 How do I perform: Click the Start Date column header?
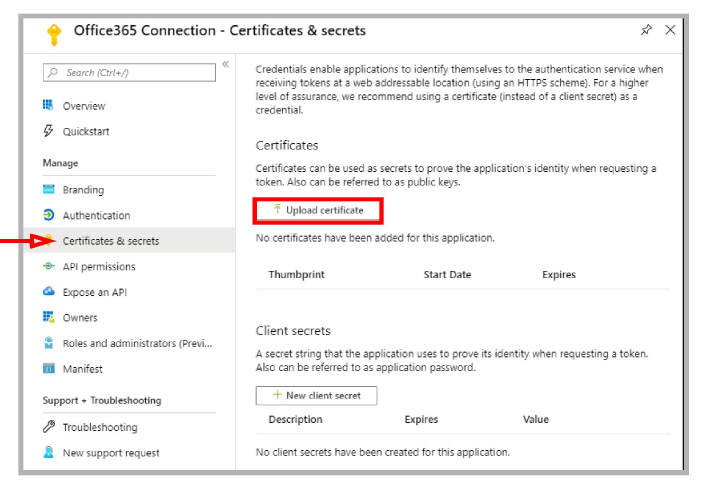click(447, 275)
